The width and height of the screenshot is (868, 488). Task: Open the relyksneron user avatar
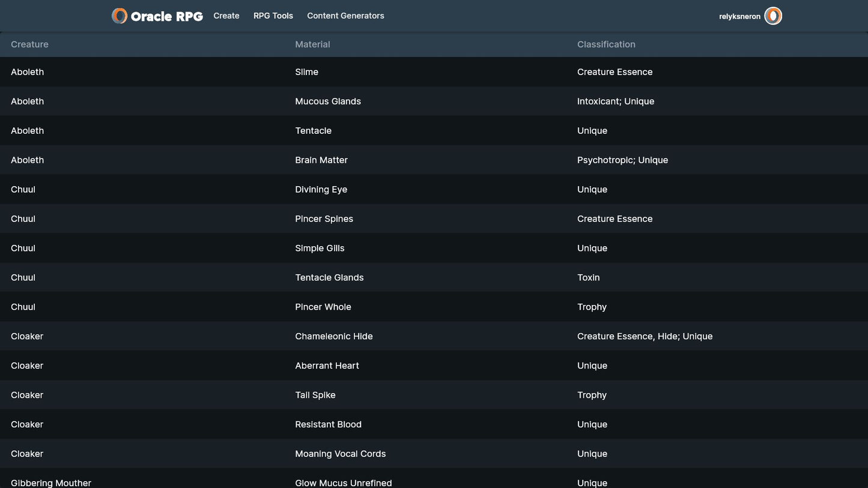coord(773,16)
